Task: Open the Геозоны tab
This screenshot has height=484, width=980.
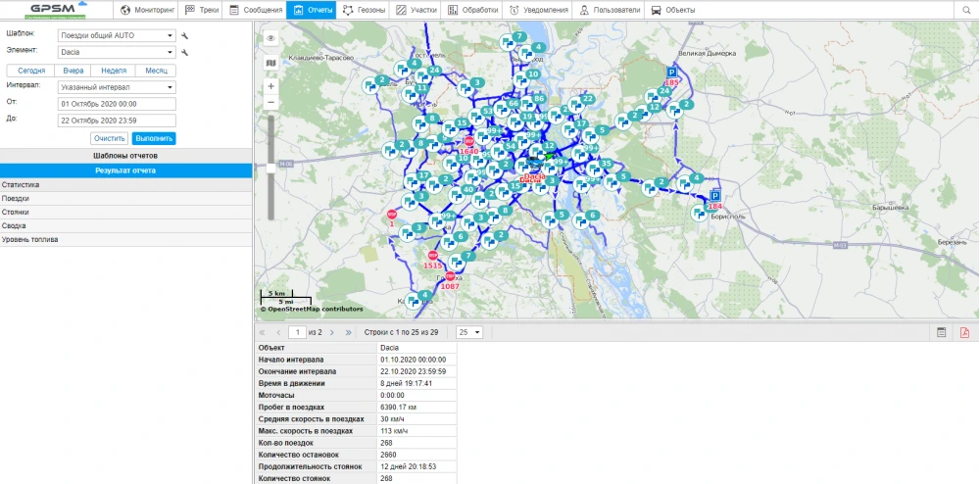Action: (363, 10)
